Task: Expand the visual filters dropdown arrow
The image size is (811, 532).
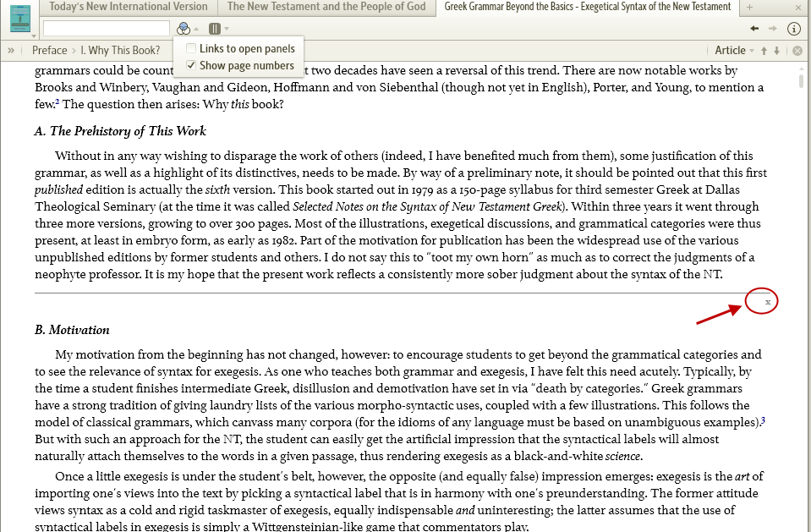Action: tap(196, 29)
